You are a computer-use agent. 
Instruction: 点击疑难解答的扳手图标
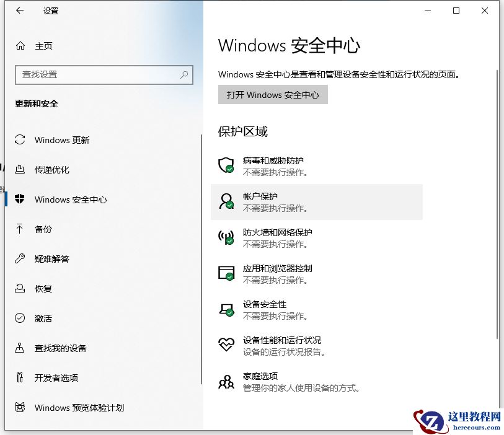pos(19,259)
